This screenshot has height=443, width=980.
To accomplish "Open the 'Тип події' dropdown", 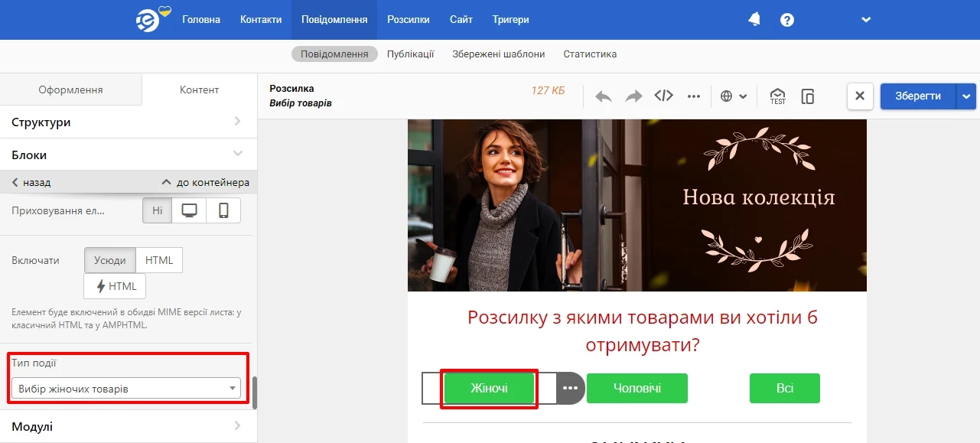I will pos(126,389).
